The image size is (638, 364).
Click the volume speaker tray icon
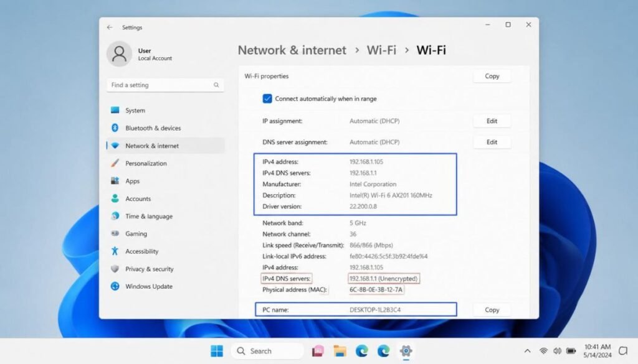pyautogui.click(x=557, y=350)
